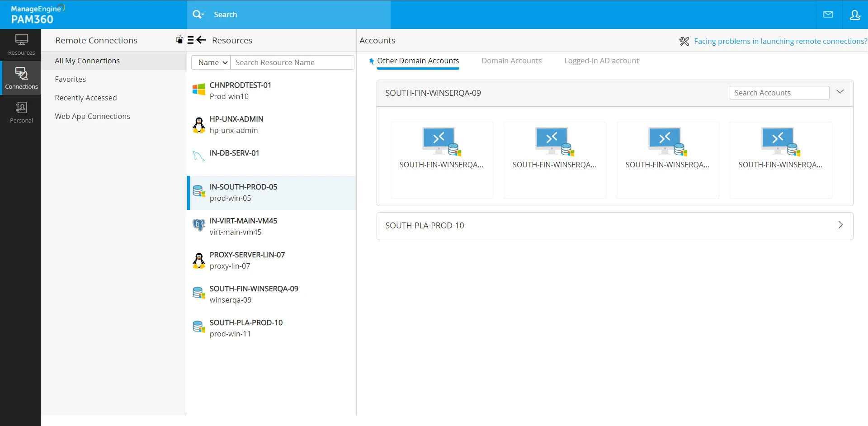Click the troubleshooting tools icon
This screenshot has height=426, width=868.
click(684, 41)
